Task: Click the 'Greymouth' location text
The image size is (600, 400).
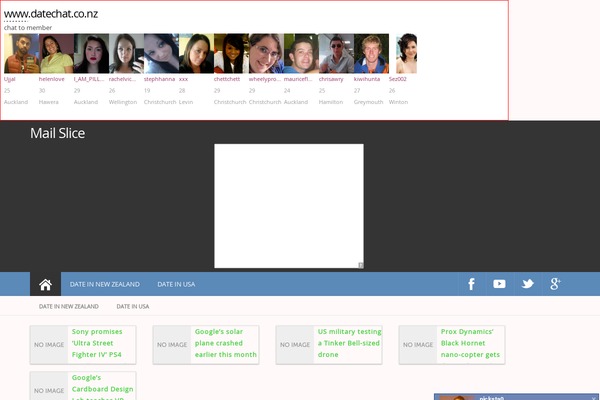Action: pos(368,102)
